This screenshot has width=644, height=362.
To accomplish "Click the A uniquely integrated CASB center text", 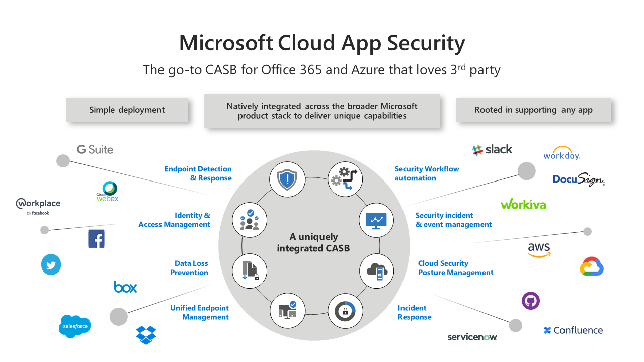I will [x=313, y=242].
